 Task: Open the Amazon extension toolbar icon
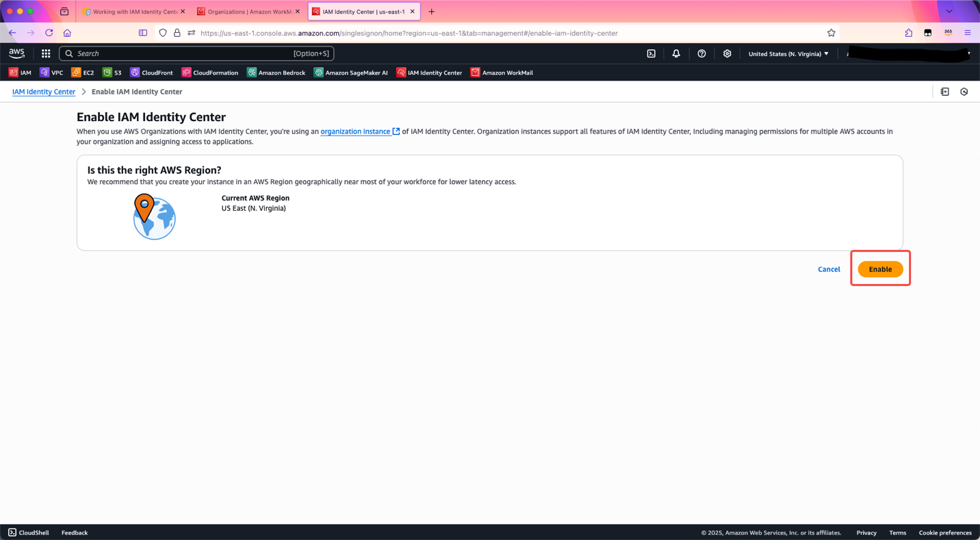tap(948, 33)
